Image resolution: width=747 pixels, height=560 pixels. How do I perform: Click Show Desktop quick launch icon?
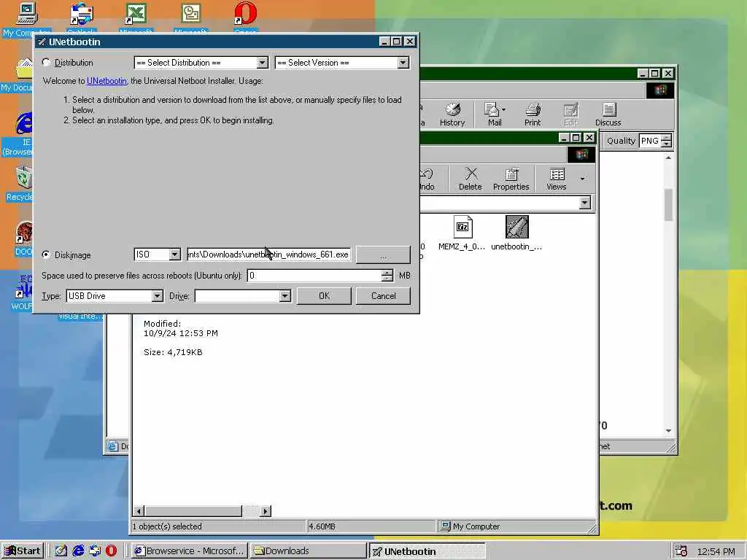click(61, 551)
